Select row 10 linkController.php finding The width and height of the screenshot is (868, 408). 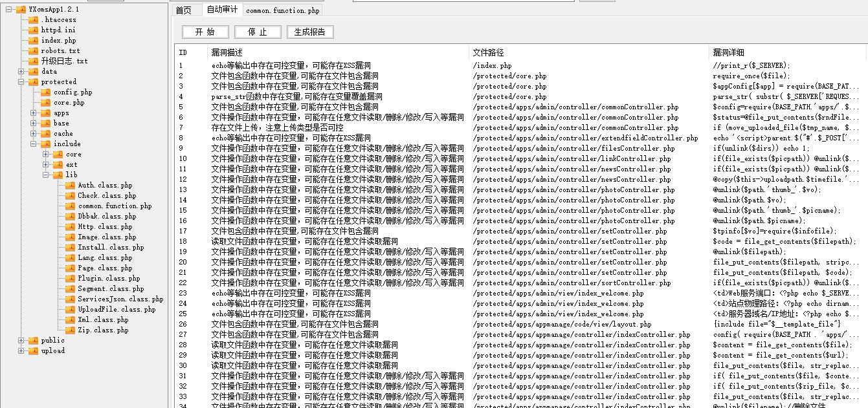(521, 158)
